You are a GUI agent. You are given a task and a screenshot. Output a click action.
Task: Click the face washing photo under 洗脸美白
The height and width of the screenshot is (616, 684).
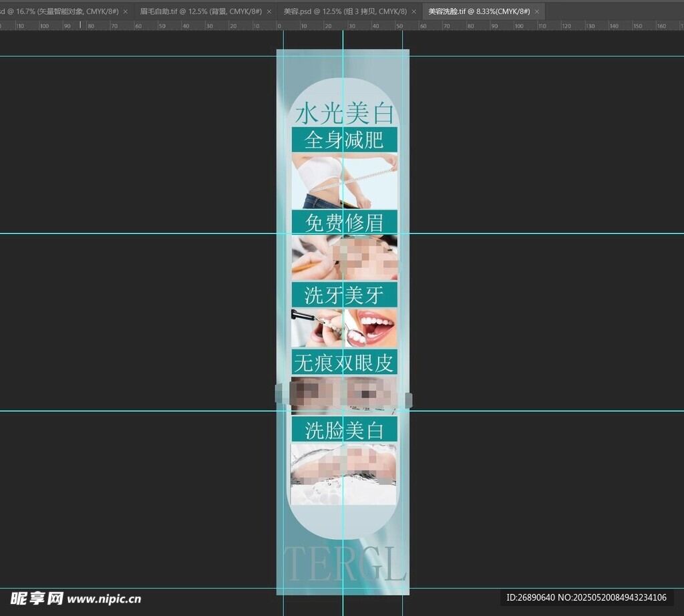pyautogui.click(x=344, y=474)
